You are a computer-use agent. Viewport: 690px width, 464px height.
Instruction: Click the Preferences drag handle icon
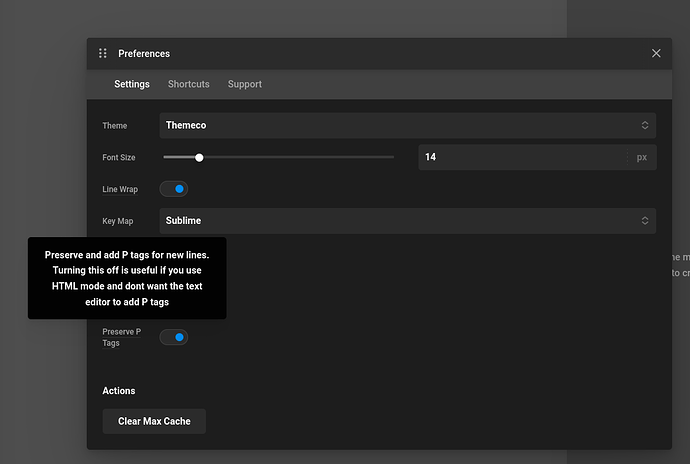pyautogui.click(x=102, y=54)
